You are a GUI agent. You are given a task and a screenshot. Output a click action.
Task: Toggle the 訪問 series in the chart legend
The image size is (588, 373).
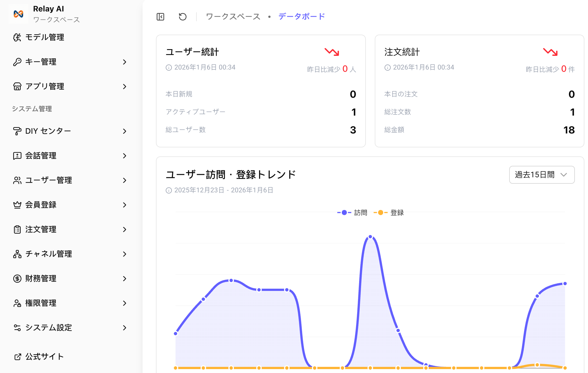pyautogui.click(x=353, y=212)
